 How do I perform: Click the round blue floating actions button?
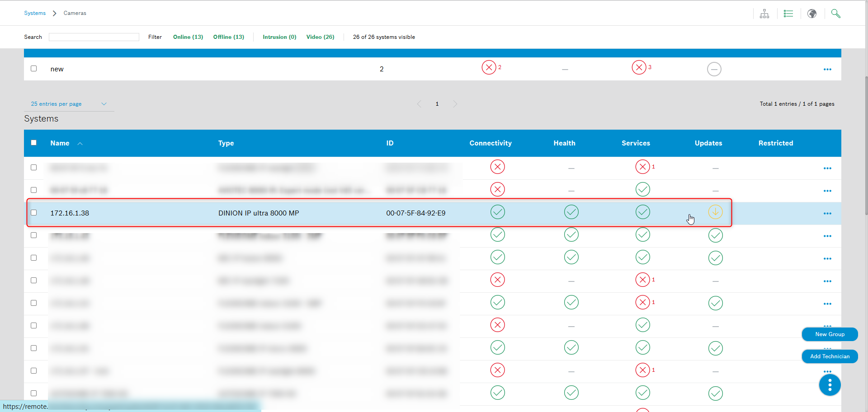(830, 385)
